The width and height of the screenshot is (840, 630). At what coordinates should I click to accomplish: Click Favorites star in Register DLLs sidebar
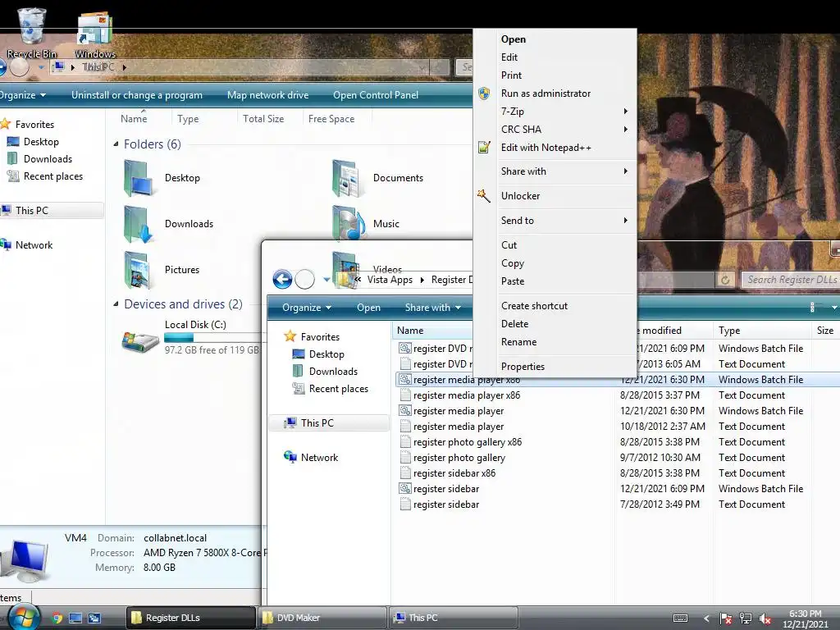290,336
